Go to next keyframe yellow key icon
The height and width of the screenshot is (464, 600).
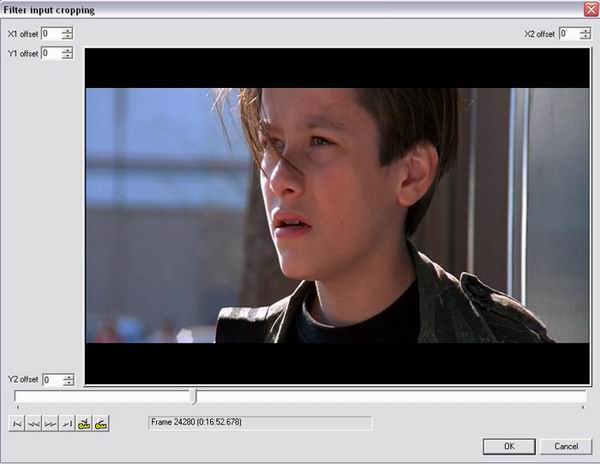[x=101, y=423]
